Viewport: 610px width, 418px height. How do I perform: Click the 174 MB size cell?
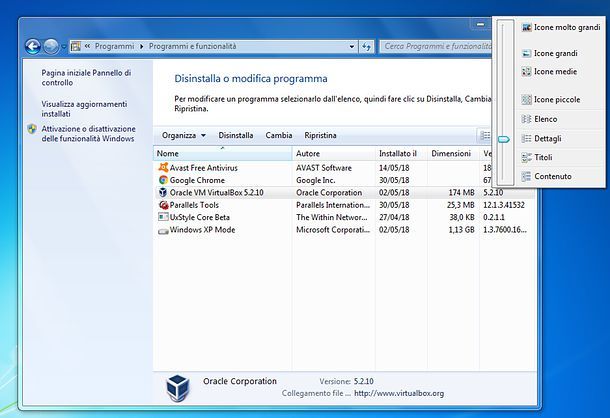tap(461, 193)
